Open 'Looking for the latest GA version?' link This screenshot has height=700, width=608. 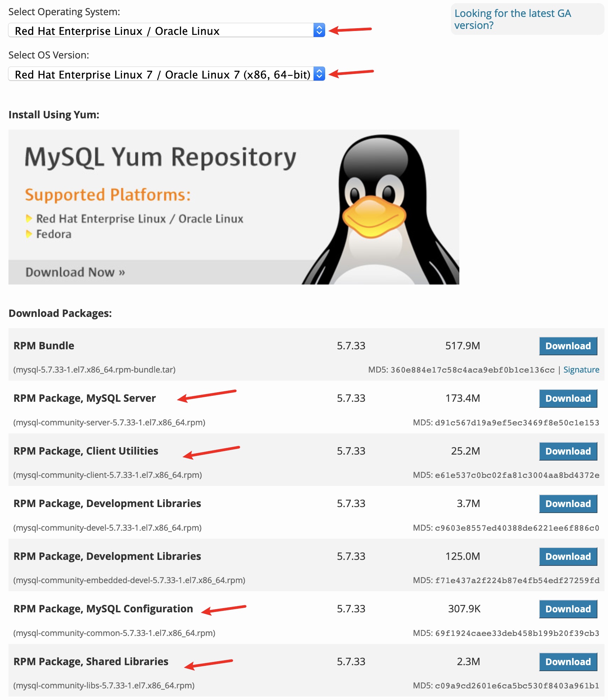click(513, 19)
